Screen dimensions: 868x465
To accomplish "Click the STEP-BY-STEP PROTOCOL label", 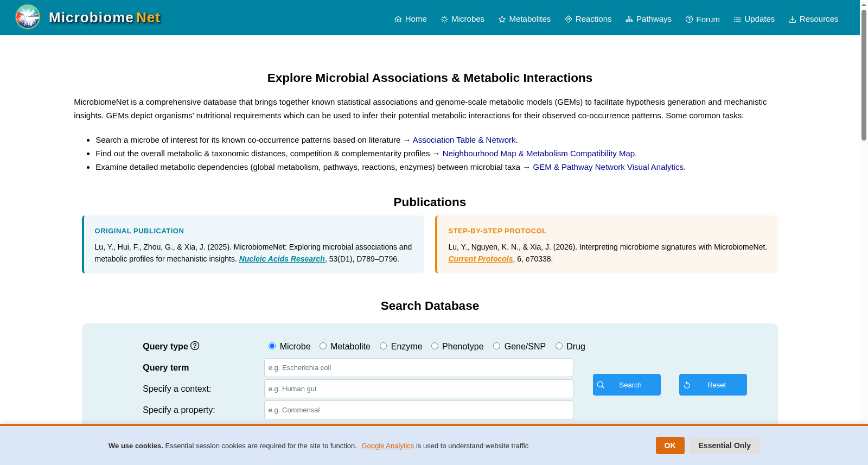I will [497, 231].
